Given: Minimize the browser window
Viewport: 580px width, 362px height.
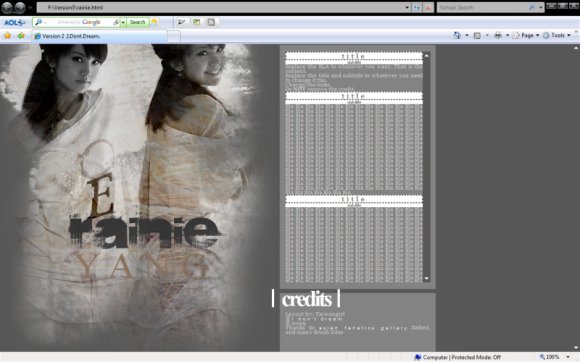Looking at the screenshot, I should pos(551,6).
